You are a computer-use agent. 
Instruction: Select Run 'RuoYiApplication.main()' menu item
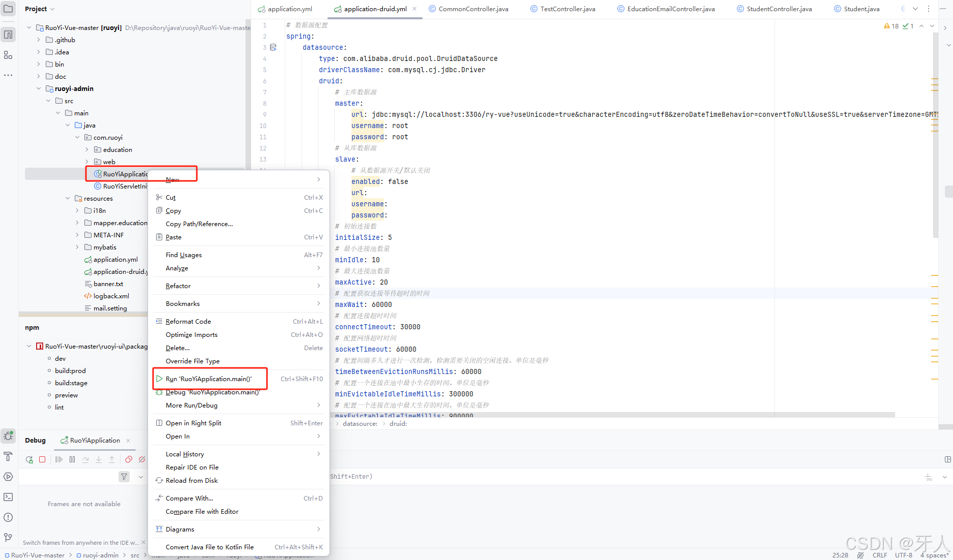(239, 379)
